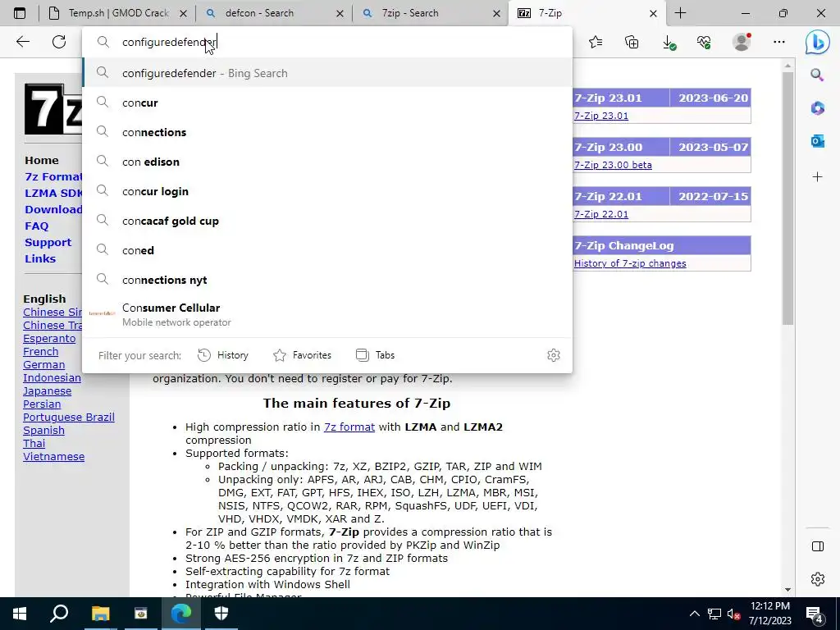This screenshot has height=630, width=840.
Task: Open the Outlook sidebar icon
Action: coord(818,141)
